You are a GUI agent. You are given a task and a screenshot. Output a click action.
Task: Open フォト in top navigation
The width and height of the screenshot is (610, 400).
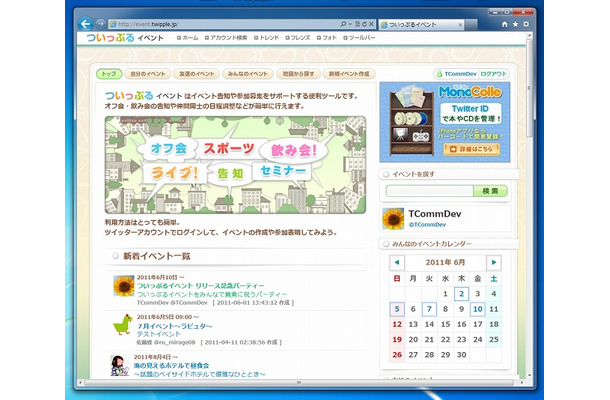point(326,38)
